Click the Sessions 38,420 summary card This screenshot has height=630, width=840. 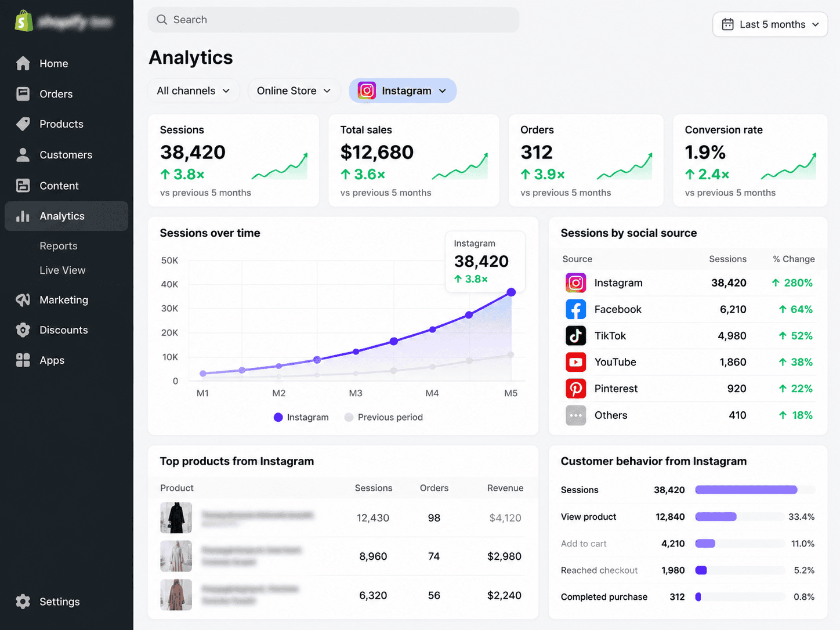233,160
